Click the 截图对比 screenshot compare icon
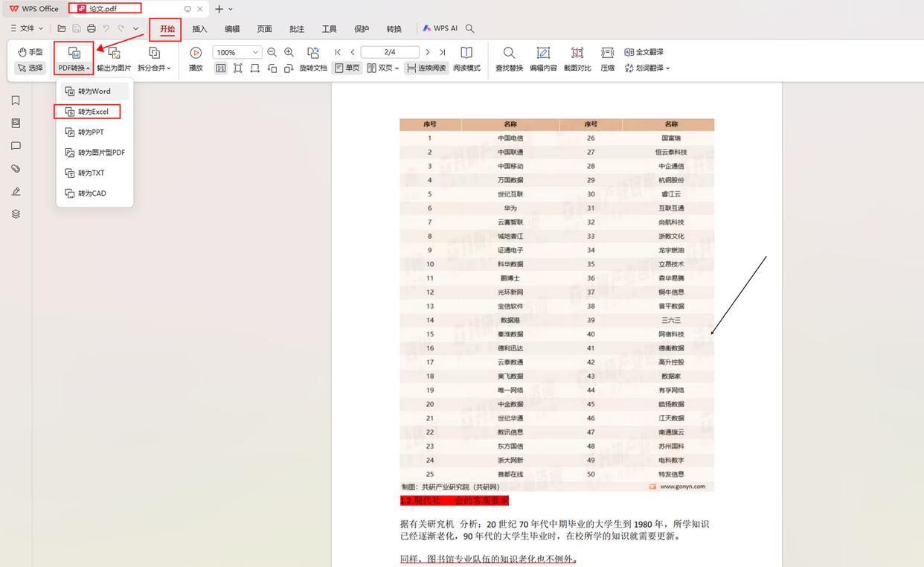This screenshot has height=567, width=924. pos(577,53)
